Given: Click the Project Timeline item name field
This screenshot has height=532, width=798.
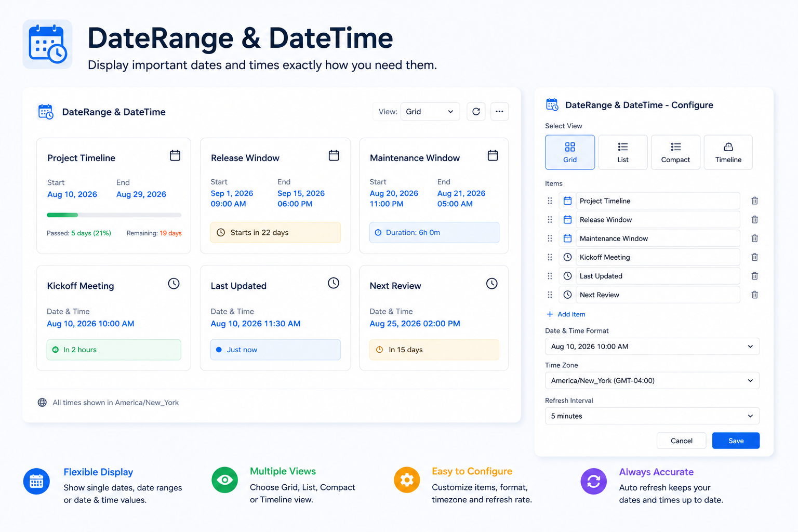Looking at the screenshot, I should point(658,201).
